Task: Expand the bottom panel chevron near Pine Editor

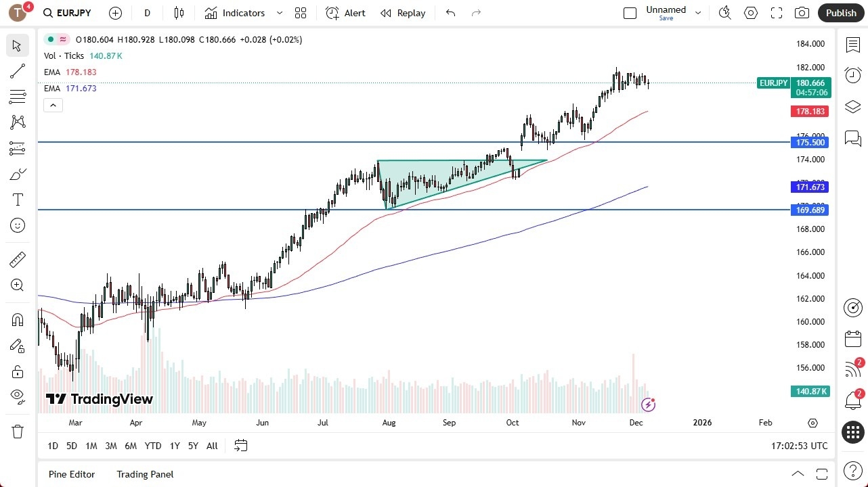Action: [798, 474]
